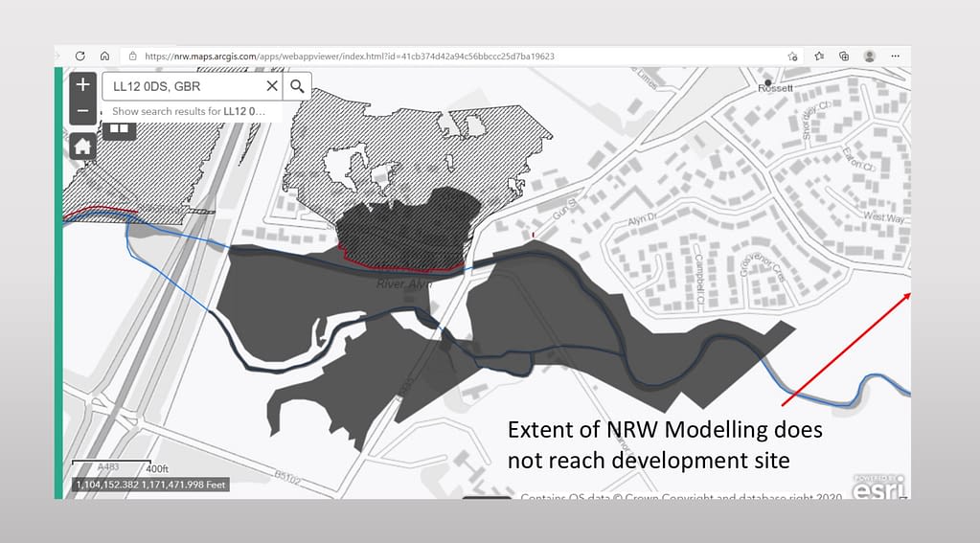
Task: Open browser settings and more menu
Action: pos(895,57)
